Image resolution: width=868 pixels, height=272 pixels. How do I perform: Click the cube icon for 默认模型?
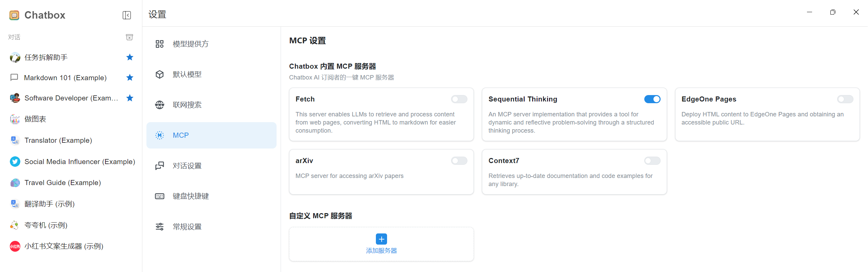click(x=160, y=74)
